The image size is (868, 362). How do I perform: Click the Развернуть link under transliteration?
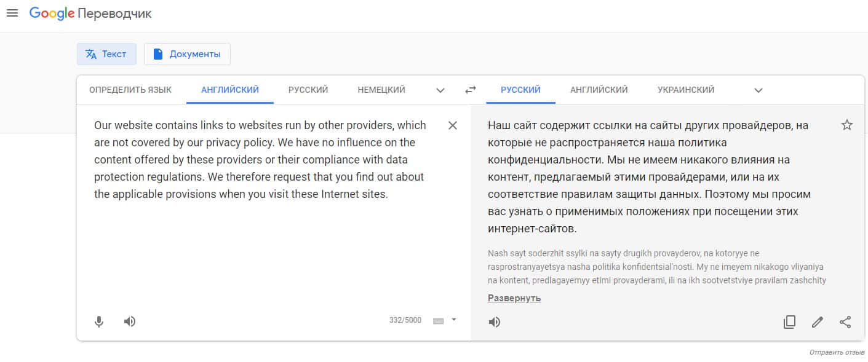coord(514,298)
